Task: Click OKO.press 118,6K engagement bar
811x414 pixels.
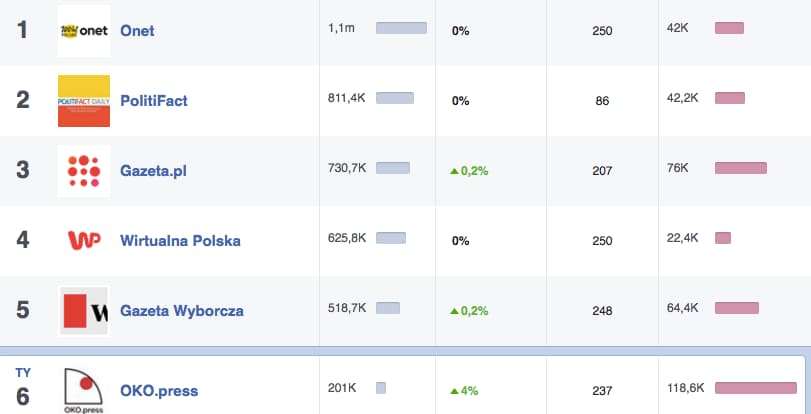Action: tap(756, 388)
